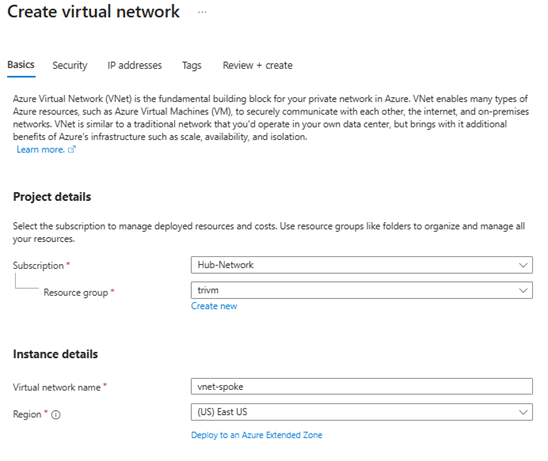Click the Region info icon
Viewport: 548px width, 461px height.
click(x=56, y=415)
